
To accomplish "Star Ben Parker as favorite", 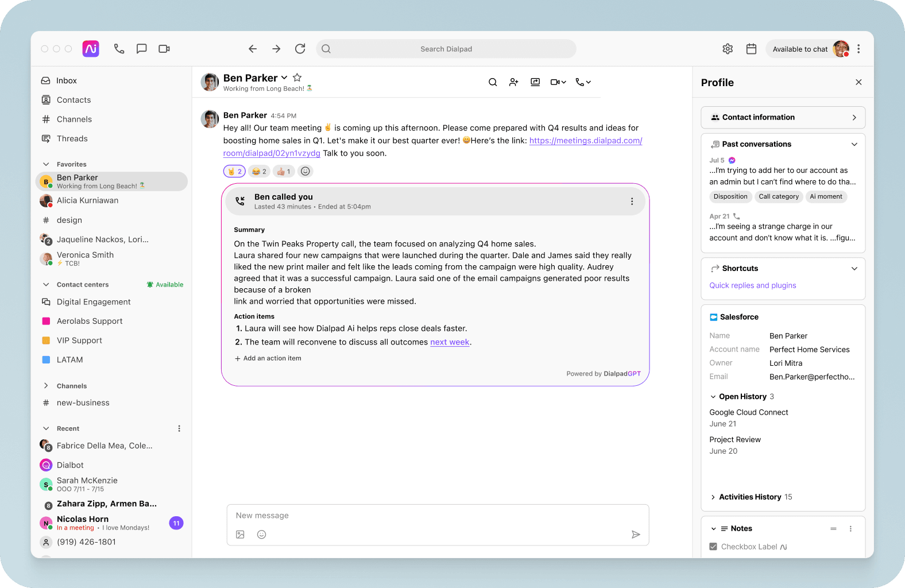I will 297,78.
